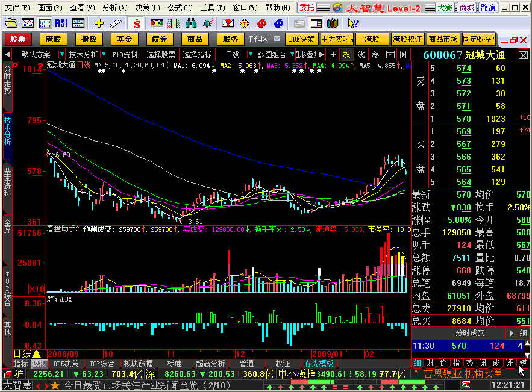Open the 技术分析 dropdown arrow
Viewport: 532px width, 392px height.
pyautogui.click(x=104, y=54)
